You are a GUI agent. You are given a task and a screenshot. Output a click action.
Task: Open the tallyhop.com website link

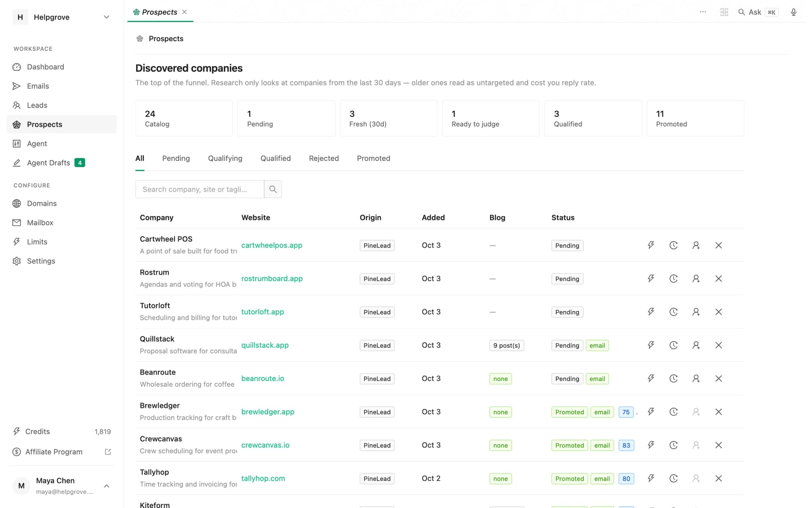(263, 479)
